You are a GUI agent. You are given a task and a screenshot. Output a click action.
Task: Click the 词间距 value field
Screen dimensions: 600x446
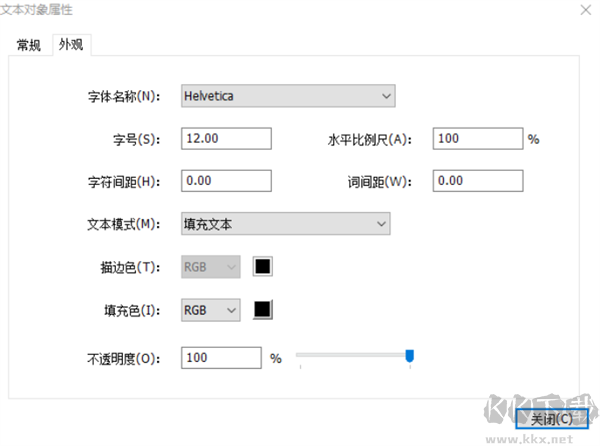point(478,181)
